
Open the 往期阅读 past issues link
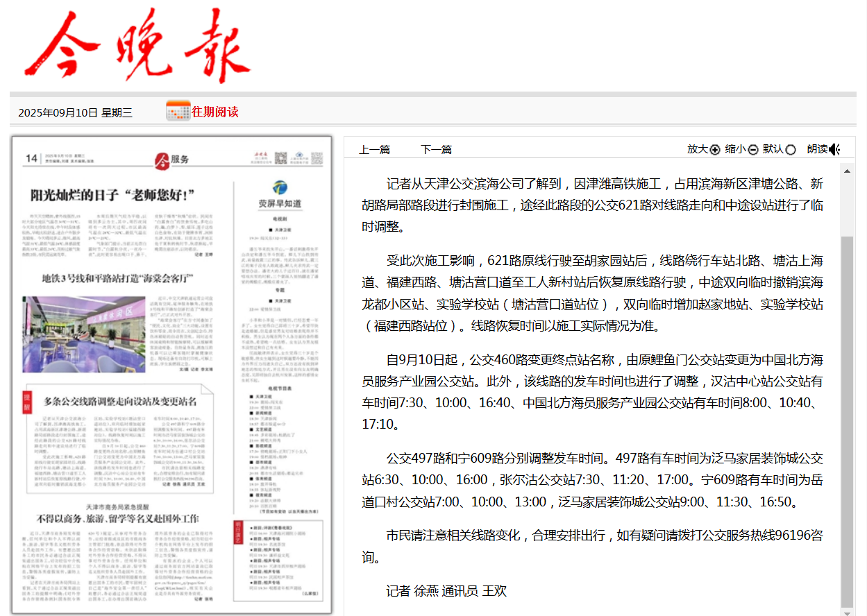pos(215,112)
